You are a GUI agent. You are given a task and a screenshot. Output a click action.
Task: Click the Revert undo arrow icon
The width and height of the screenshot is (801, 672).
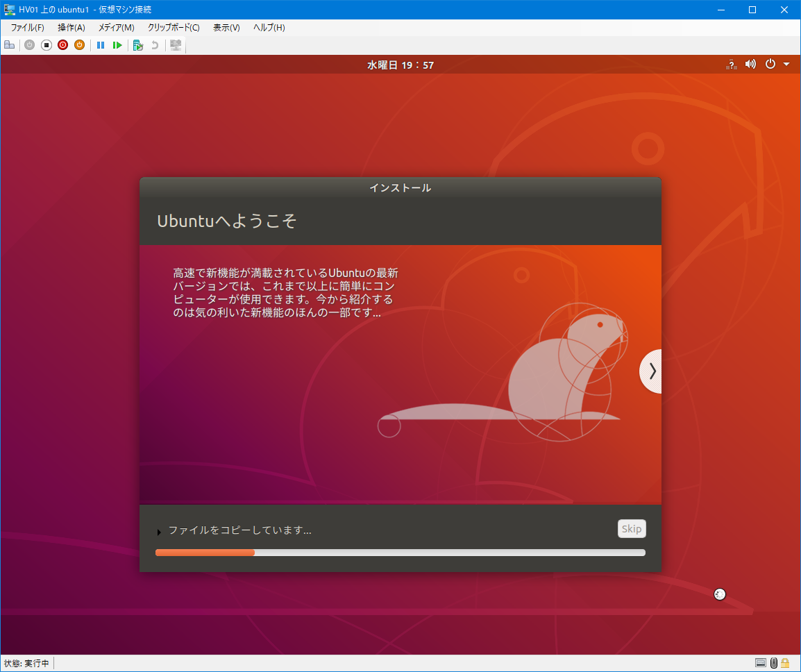coord(155,45)
